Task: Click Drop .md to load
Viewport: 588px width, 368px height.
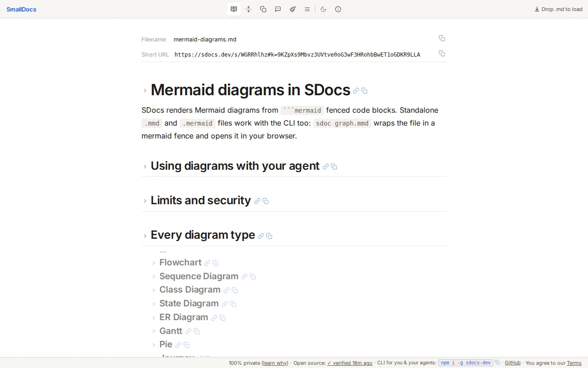Action: (x=559, y=9)
